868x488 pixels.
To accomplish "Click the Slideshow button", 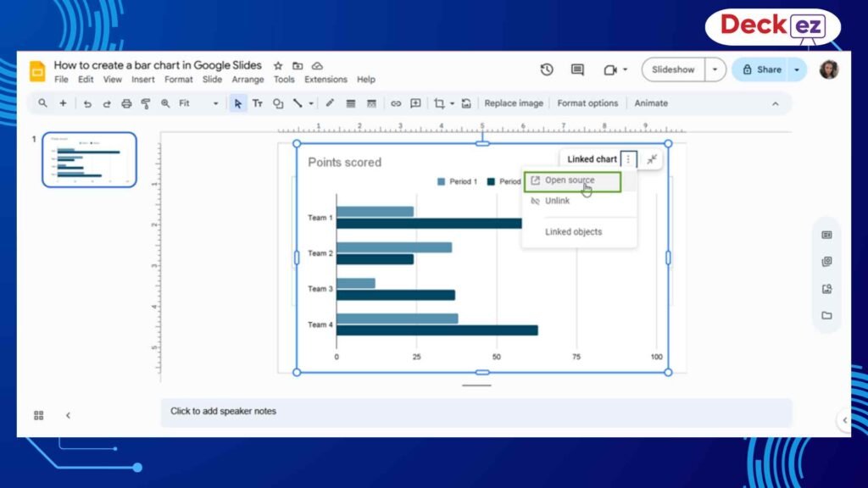I will 674,69.
